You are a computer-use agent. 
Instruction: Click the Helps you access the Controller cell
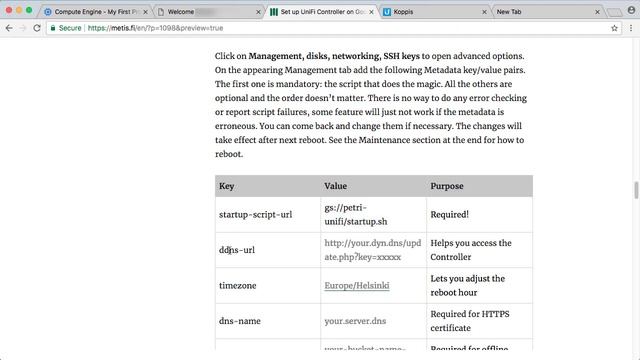(480, 250)
